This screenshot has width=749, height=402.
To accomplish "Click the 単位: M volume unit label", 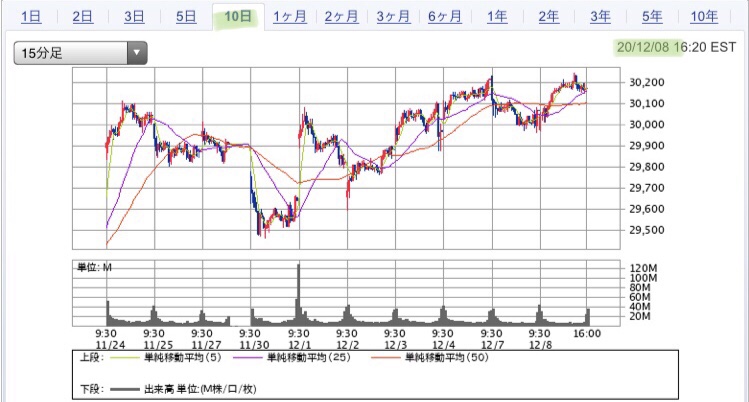I will click(94, 267).
